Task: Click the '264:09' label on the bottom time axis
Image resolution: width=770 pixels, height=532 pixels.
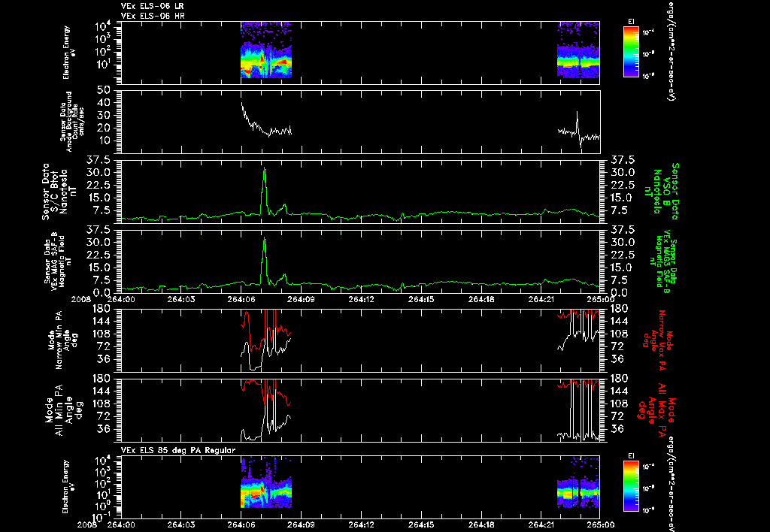Action: tap(301, 524)
